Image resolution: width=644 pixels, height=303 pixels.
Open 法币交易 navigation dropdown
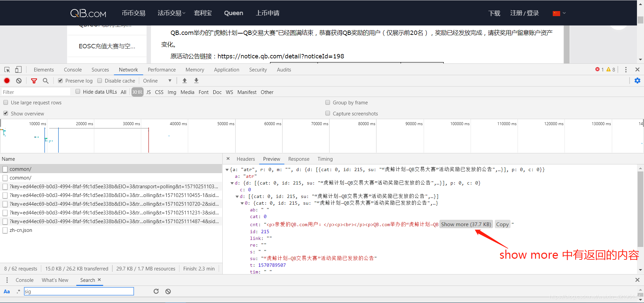click(x=171, y=13)
